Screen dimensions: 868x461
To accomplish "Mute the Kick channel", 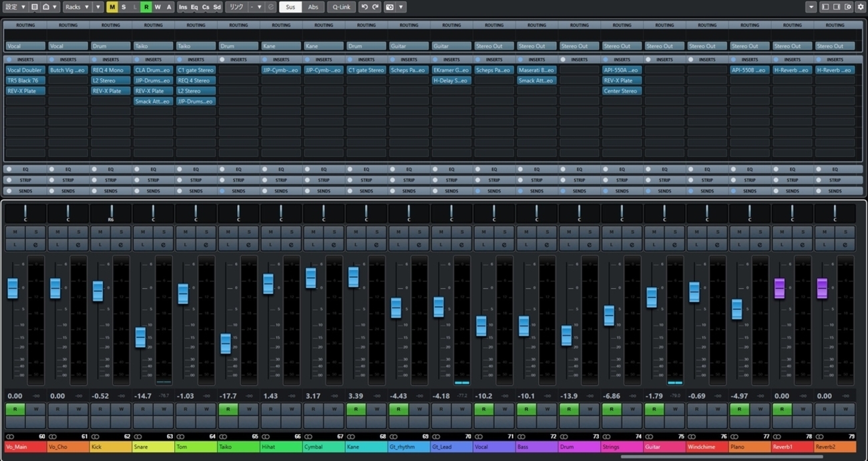I will click(100, 232).
